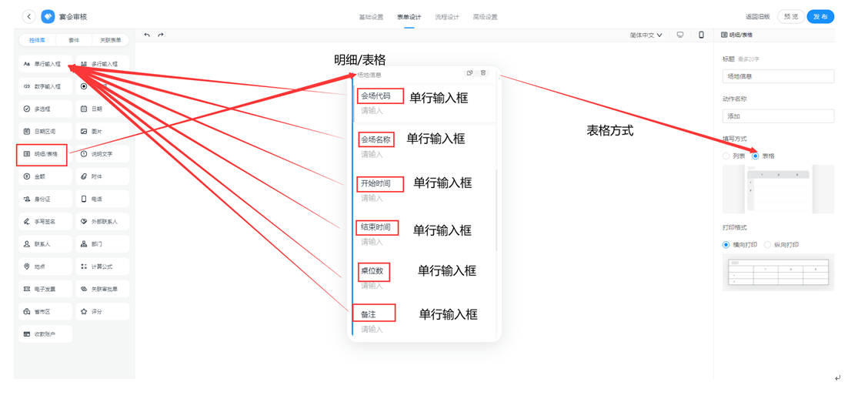Click the 请输入 field under 会场名称

pyautogui.click(x=372, y=155)
